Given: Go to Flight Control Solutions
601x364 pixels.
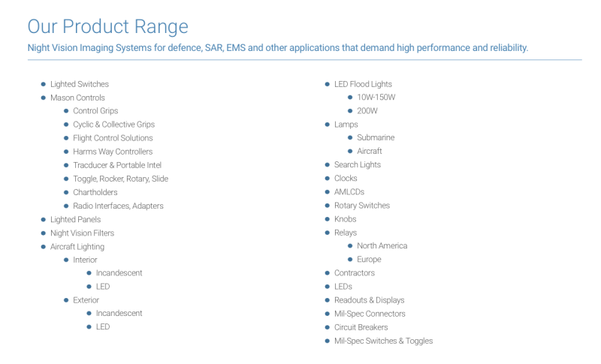Looking at the screenshot, I should (x=113, y=138).
